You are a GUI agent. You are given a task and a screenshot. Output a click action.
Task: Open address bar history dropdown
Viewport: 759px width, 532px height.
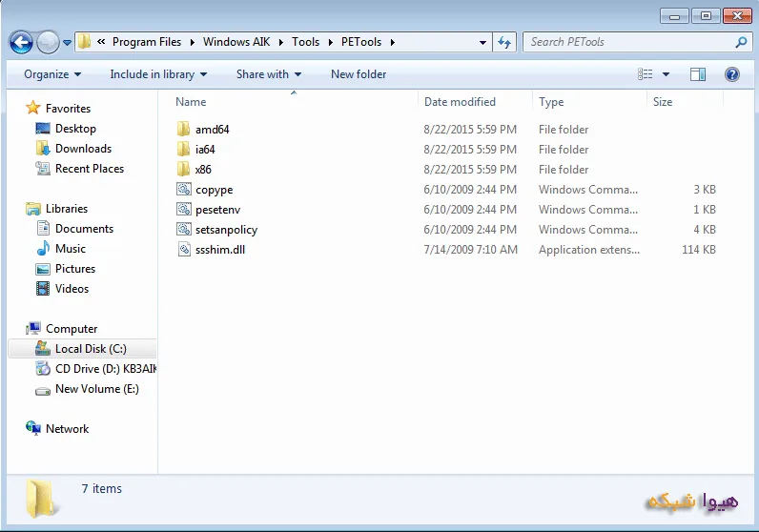tap(482, 43)
